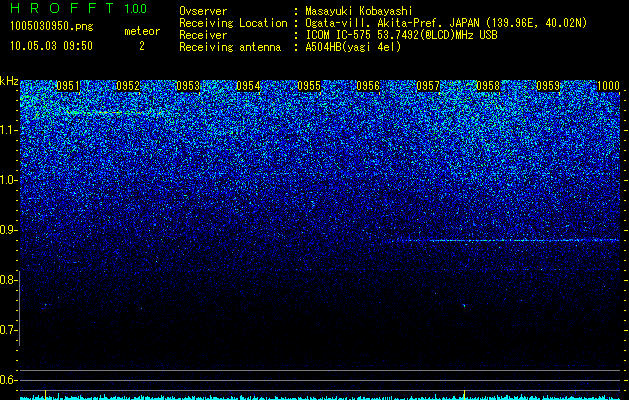Click the 1.0 kHz axis label
This screenshot has height=400, width=629.
tap(8, 180)
